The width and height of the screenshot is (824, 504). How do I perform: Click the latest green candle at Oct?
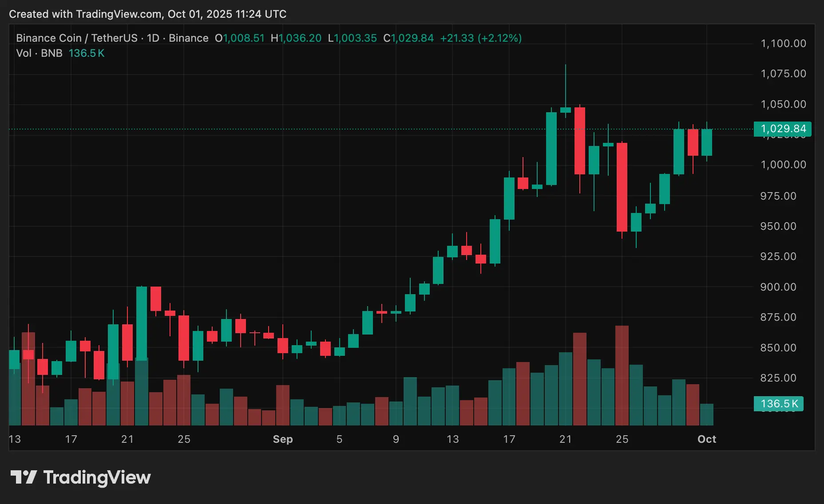707,142
